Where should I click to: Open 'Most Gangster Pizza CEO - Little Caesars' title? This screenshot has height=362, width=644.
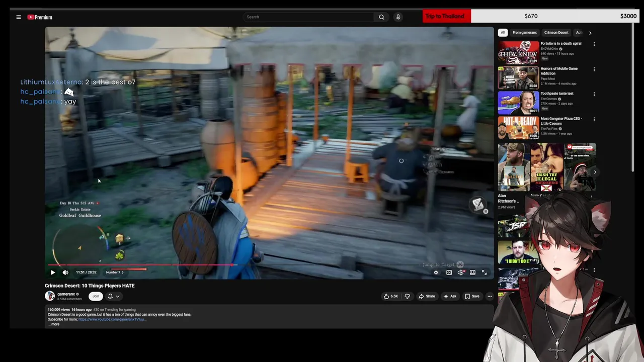tap(561, 121)
